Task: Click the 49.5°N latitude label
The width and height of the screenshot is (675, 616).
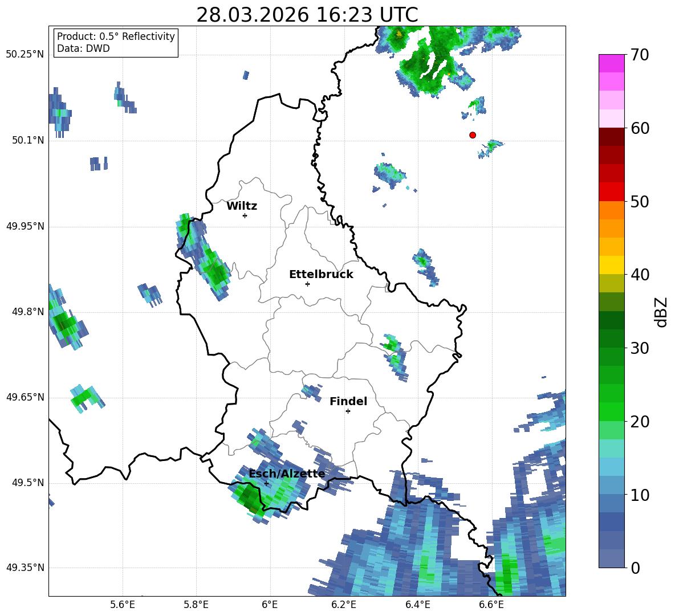Action: point(28,483)
